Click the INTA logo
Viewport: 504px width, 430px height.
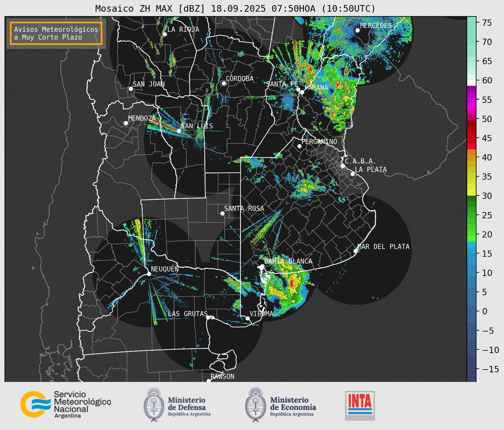pyautogui.click(x=360, y=405)
